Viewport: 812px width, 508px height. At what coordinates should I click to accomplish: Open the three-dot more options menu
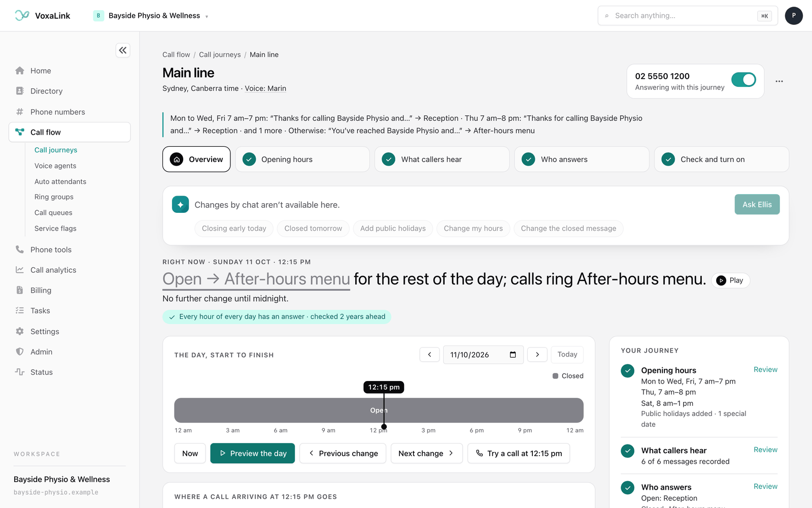[x=779, y=81]
